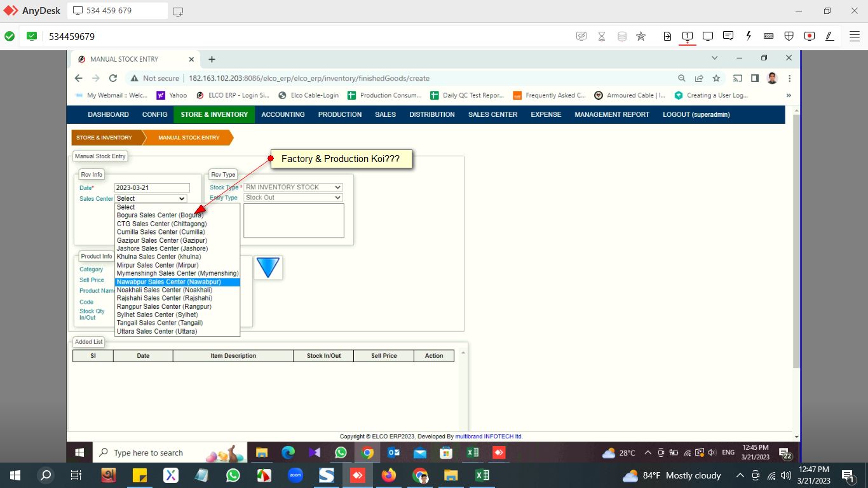Share this page from address bar
This screenshot has height=488, width=868.
[x=699, y=78]
